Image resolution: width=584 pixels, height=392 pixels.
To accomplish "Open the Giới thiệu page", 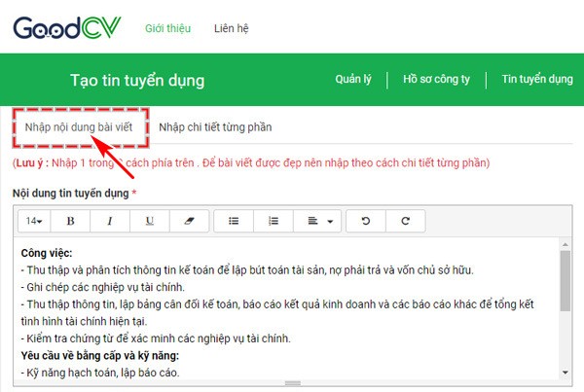I will coord(168,28).
